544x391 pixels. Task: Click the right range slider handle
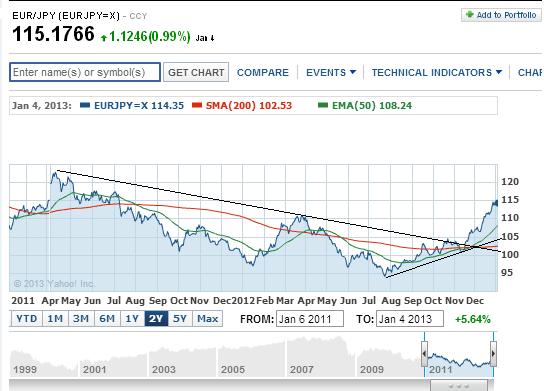493,354
